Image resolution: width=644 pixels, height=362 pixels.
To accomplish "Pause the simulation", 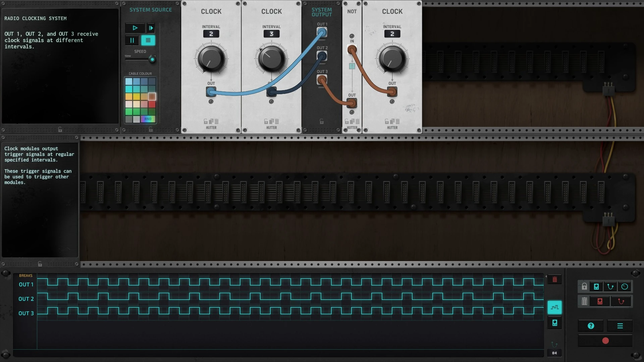I will click(132, 41).
